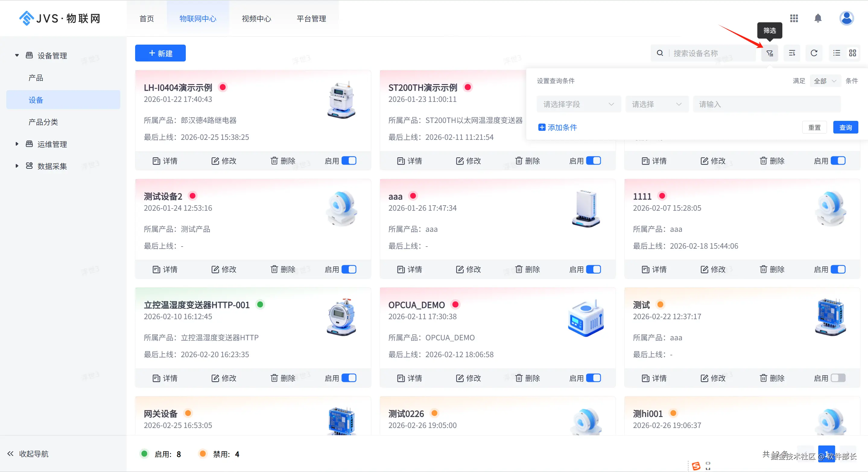Switch to grid card view icon
The height and width of the screenshot is (472, 868).
coord(853,53)
